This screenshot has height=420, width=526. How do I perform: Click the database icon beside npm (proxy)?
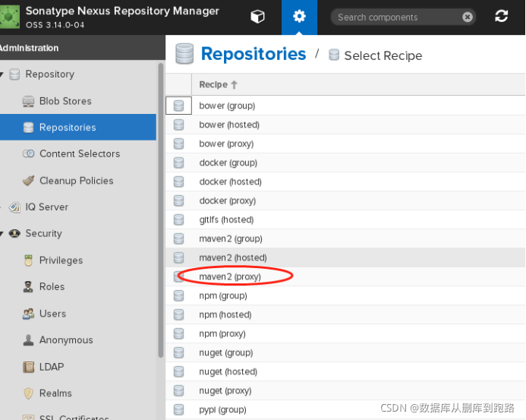179,333
